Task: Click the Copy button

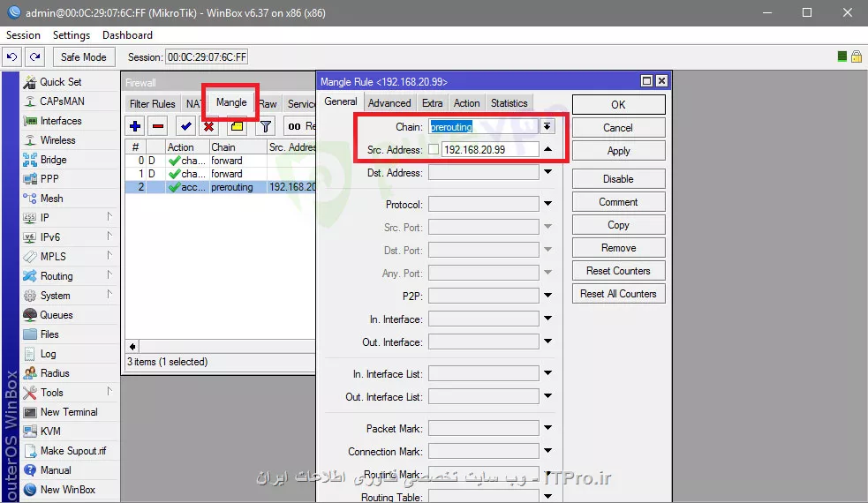Action: [618, 225]
